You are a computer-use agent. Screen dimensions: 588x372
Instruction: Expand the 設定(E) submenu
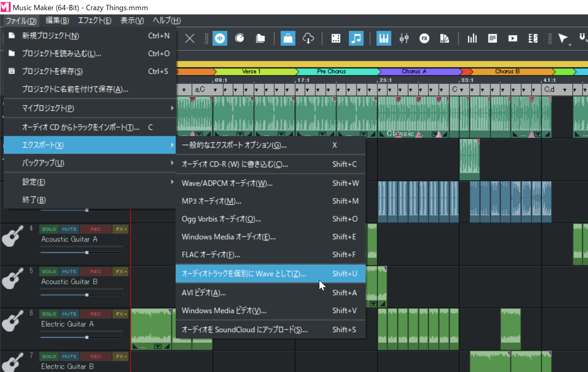90,182
